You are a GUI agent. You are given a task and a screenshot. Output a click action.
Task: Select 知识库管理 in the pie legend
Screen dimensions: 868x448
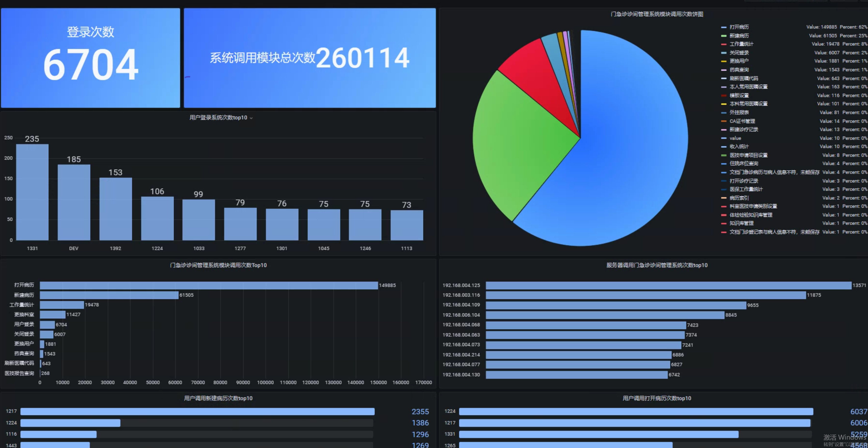(741, 223)
